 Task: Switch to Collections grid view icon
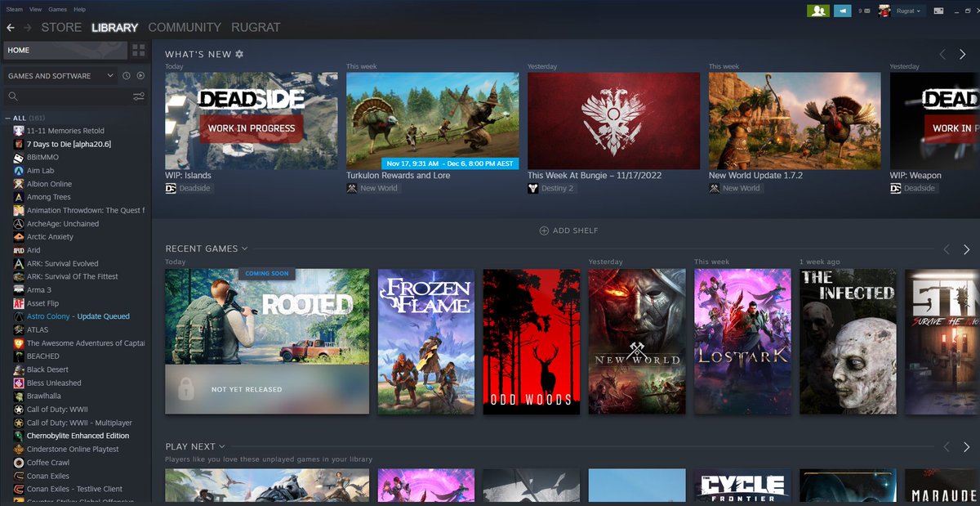(138, 51)
